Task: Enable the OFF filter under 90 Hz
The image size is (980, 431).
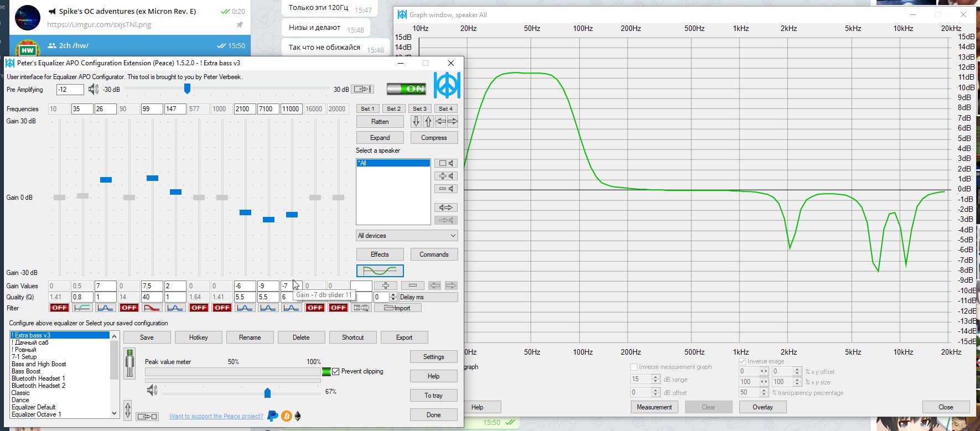Action: [129, 308]
